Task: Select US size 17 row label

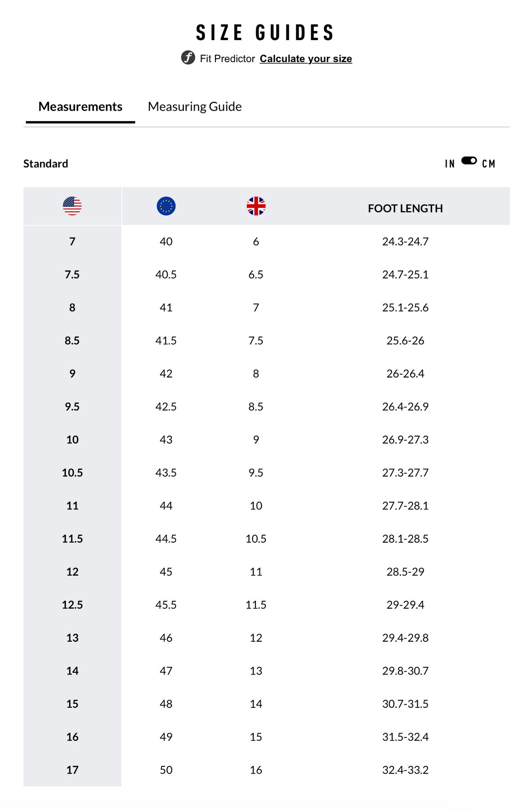Action: coord(72,770)
